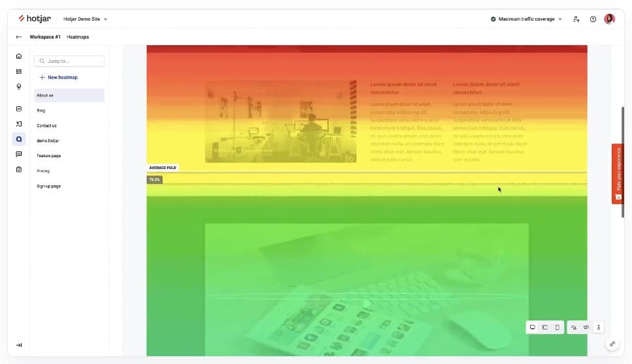Copy heatmap link with chain icon

[x=612, y=344]
